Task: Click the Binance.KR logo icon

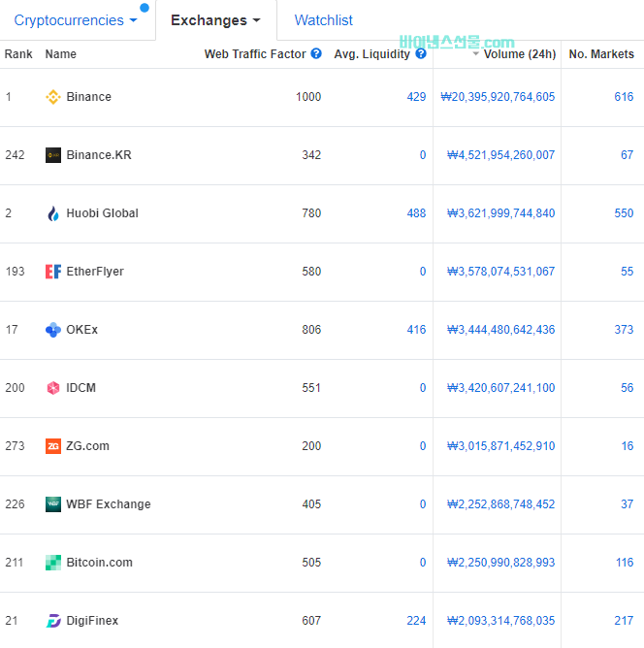Action: point(53,155)
